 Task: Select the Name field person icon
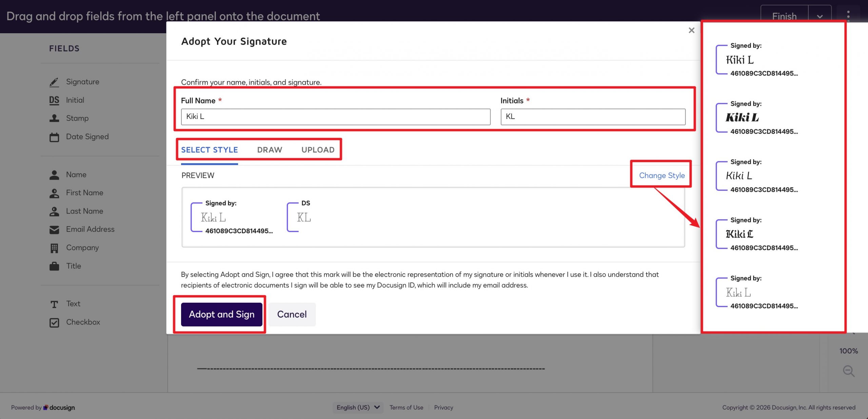coord(54,175)
